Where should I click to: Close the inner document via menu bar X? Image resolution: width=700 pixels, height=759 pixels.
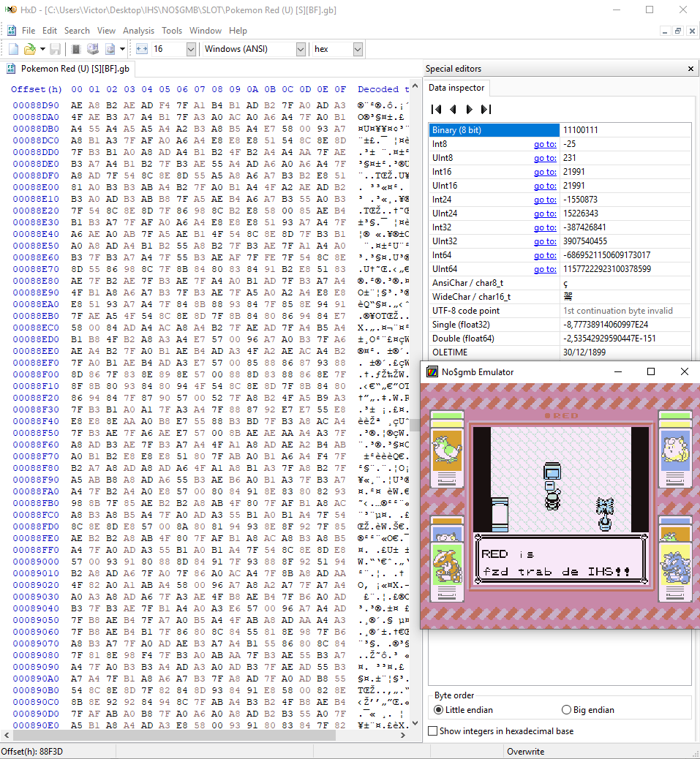692,31
